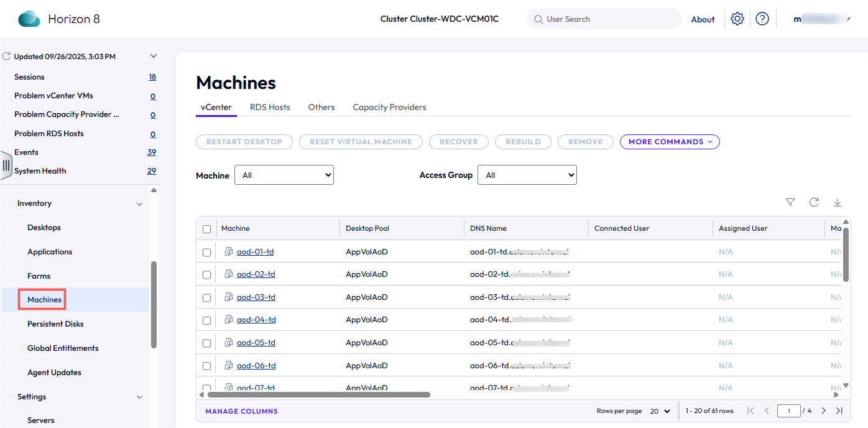Refresh the machines table
Image resolution: width=868 pixels, height=428 pixels.
814,202
